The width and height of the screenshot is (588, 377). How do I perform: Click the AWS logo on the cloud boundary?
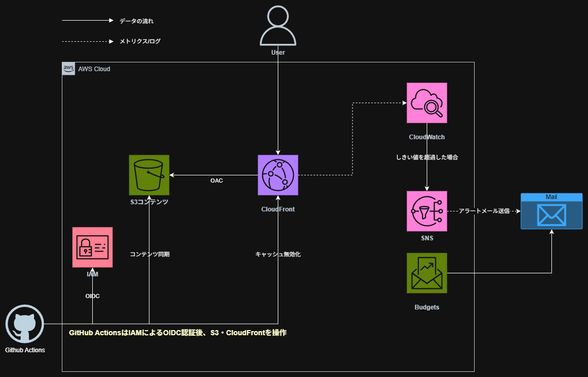point(68,68)
